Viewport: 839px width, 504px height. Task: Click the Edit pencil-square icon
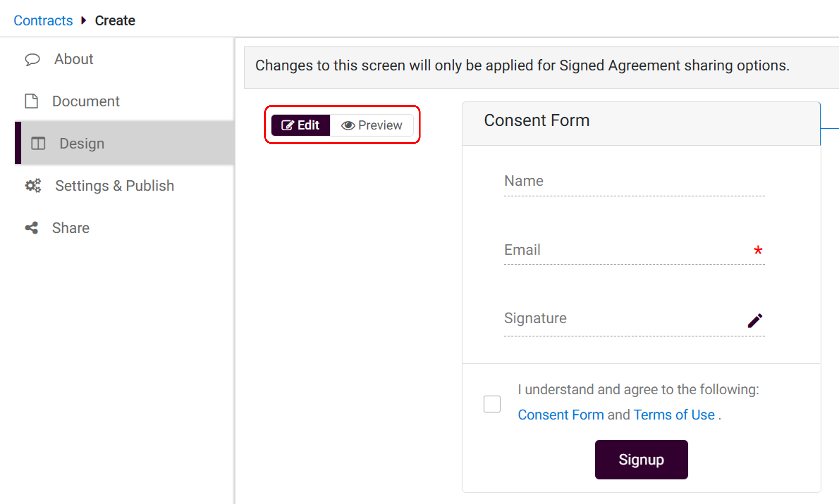pyautogui.click(x=287, y=125)
